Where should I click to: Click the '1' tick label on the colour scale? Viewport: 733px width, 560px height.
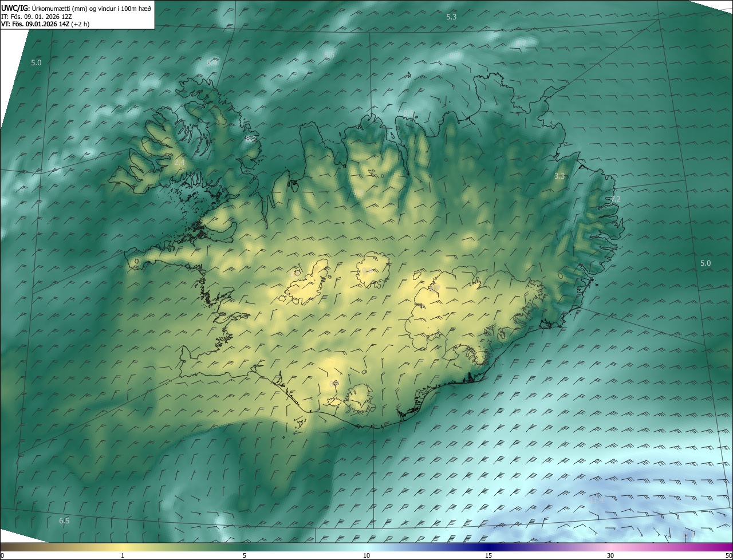(x=123, y=555)
